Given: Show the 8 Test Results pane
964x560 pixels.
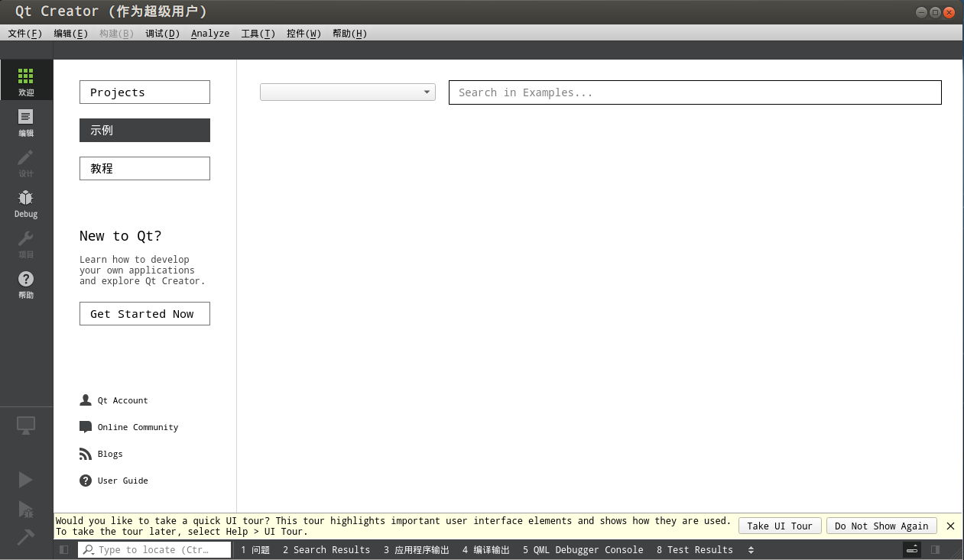Looking at the screenshot, I should point(695,550).
